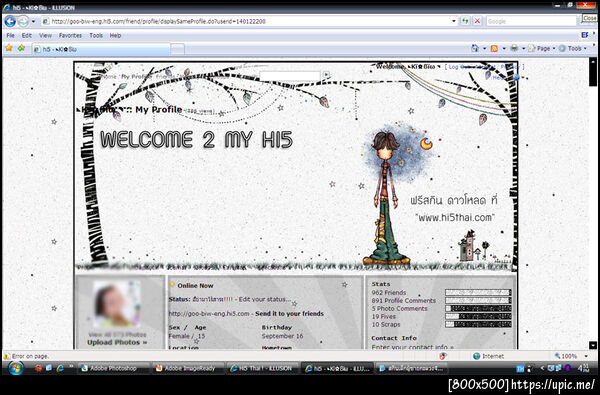Expand the address bar history dropdown
600x395 pixels.
(x=454, y=21)
